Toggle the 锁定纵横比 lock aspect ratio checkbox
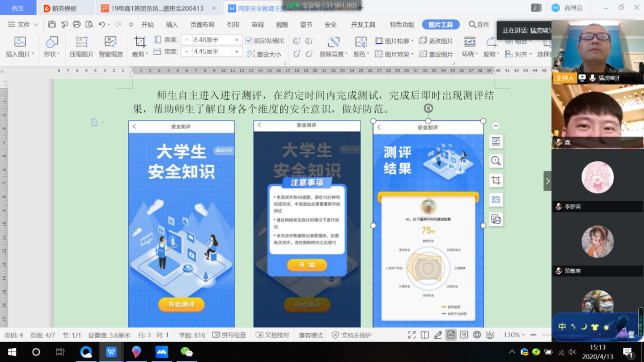Screen dimensions: 644x362 249,41
